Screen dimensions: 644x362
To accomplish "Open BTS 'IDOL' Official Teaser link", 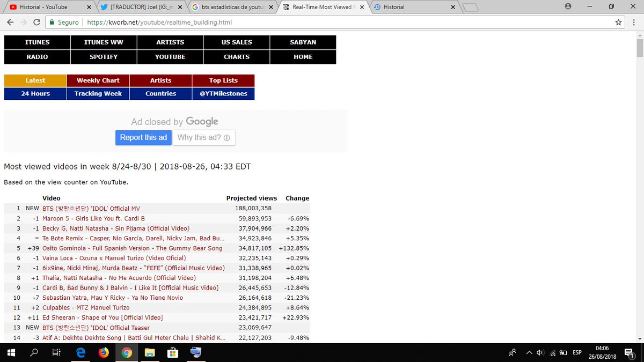I will [x=96, y=328].
